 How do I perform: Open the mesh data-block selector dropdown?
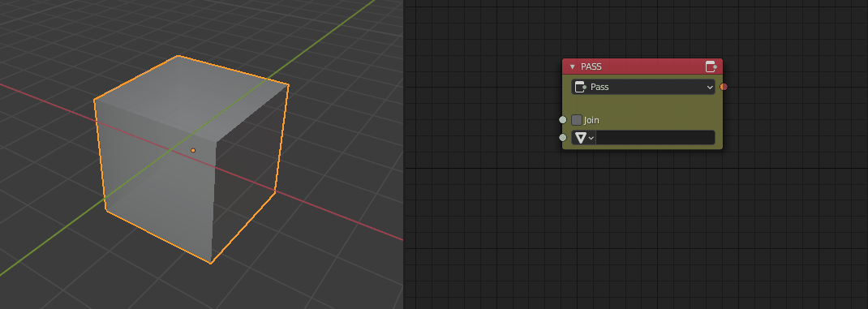pyautogui.click(x=584, y=138)
